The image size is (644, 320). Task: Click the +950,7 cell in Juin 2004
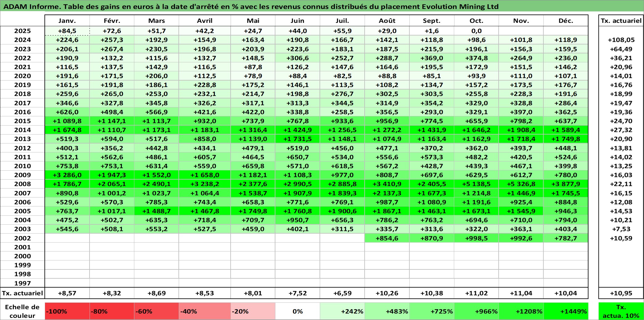298,220
